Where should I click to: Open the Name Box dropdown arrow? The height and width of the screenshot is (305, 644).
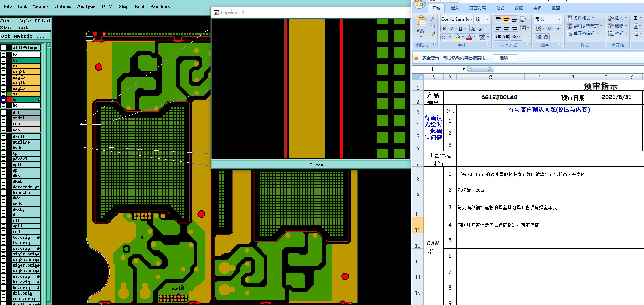pyautogui.click(x=464, y=69)
